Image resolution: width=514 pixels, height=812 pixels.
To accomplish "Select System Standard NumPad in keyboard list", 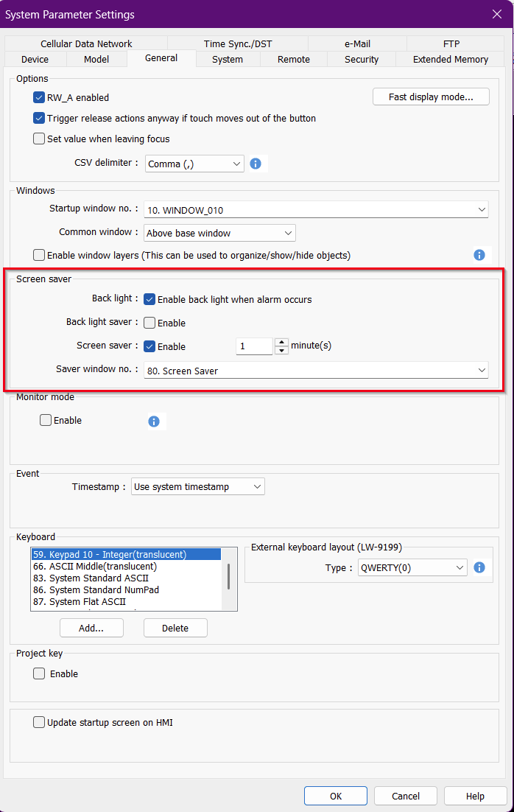I will (x=104, y=590).
